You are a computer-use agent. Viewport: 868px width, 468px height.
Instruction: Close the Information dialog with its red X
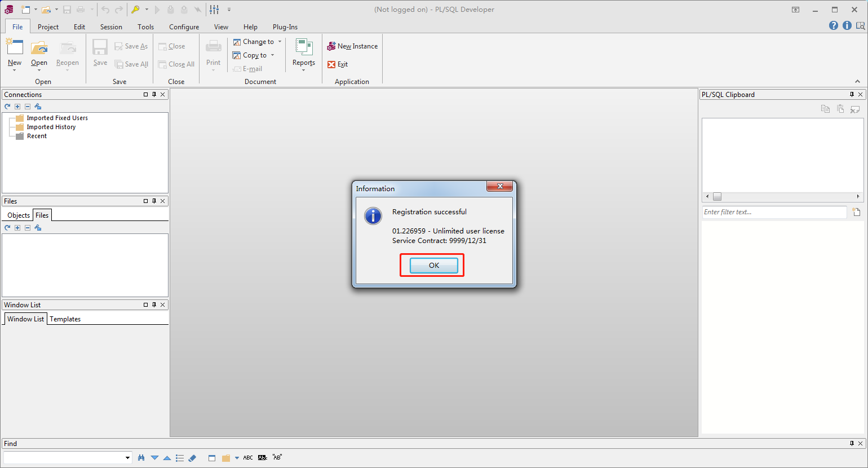(499, 186)
